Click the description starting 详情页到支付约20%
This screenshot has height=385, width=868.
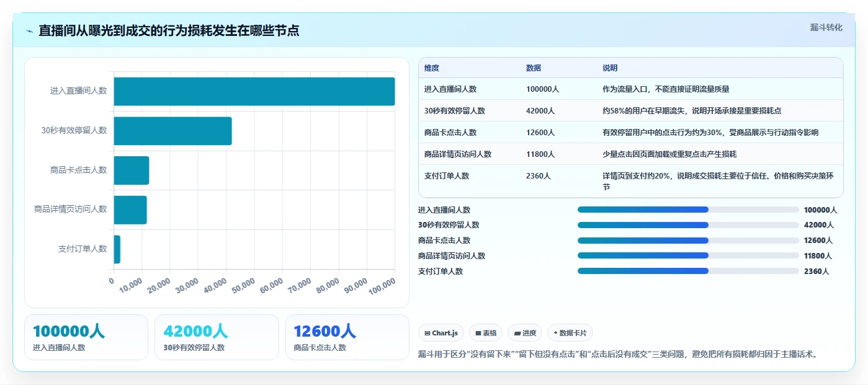717,181
